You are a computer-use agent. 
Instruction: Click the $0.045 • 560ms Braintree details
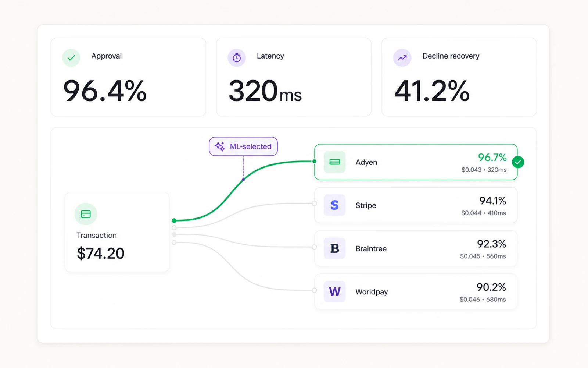click(x=483, y=256)
